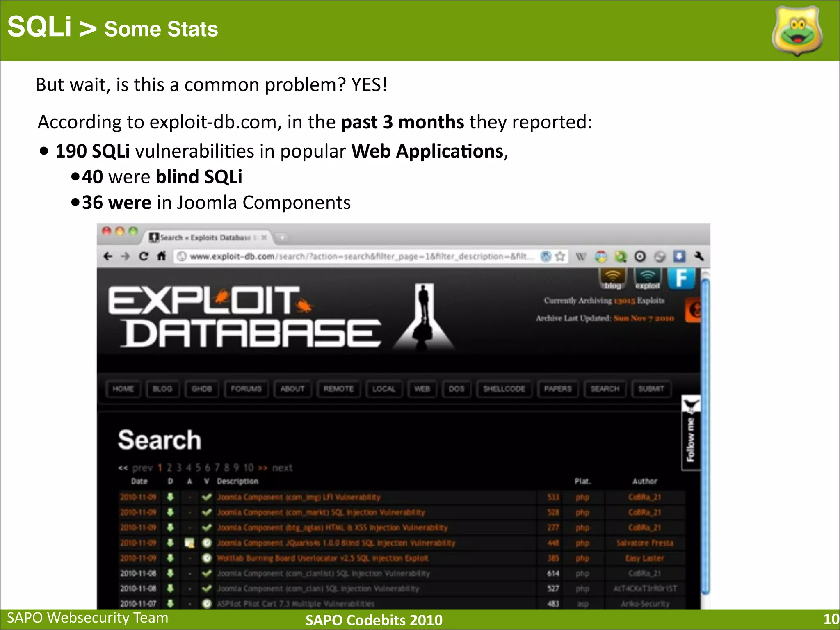Click the Description column header

point(237,481)
